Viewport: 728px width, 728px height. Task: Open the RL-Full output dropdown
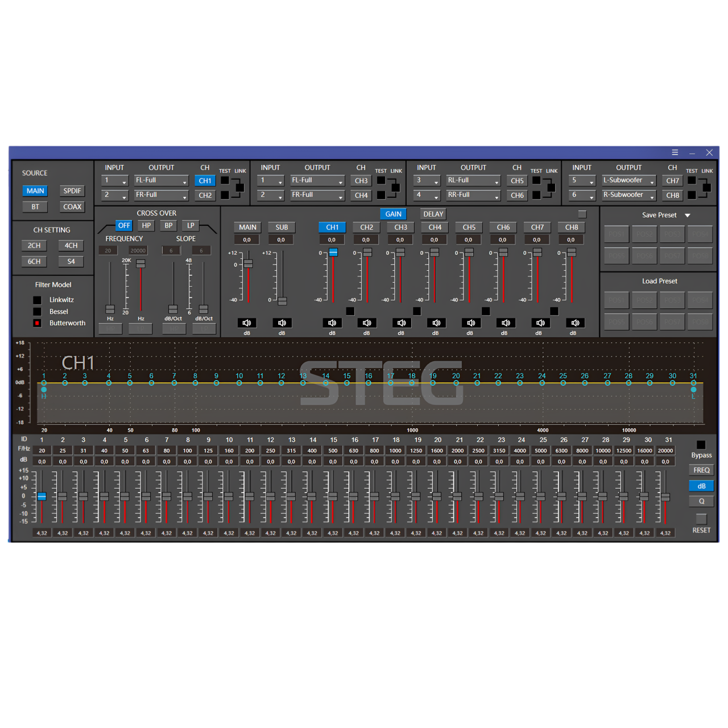point(473,181)
